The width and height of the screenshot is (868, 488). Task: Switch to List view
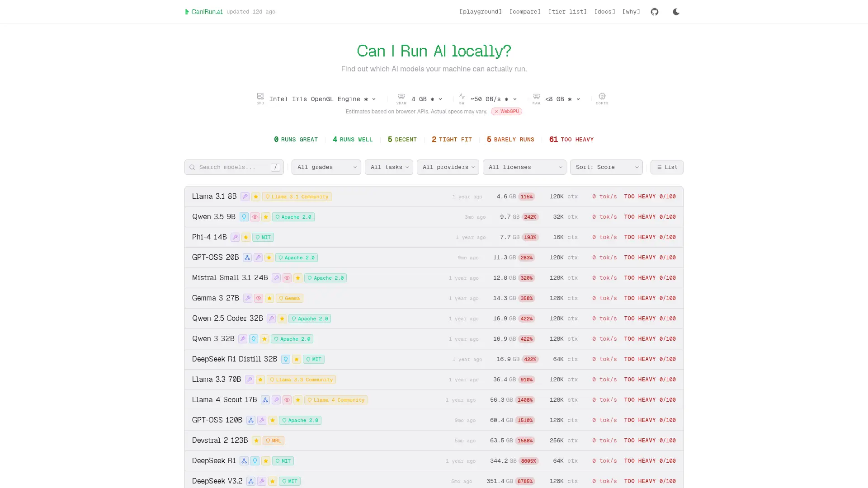pos(667,167)
